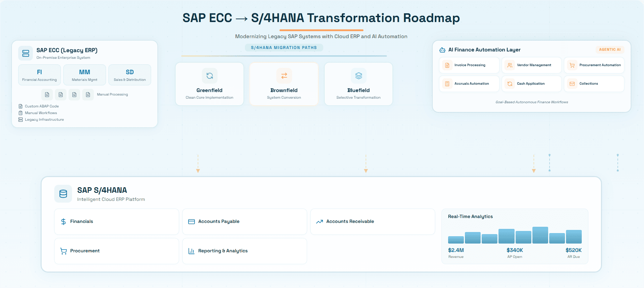Click the S/4HANA MIGRATION PATHS pill
This screenshot has width=644, height=288.
[284, 48]
